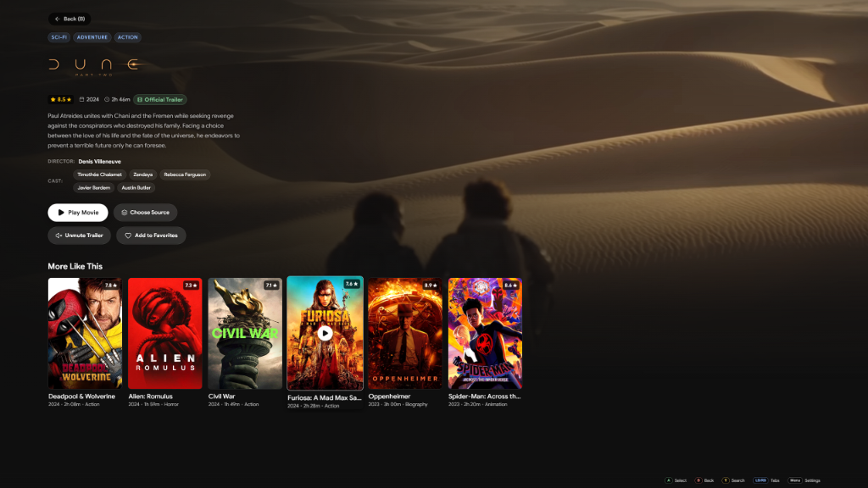Add Dune to Favorites
Image resolution: width=868 pixels, height=488 pixels.
coord(151,236)
